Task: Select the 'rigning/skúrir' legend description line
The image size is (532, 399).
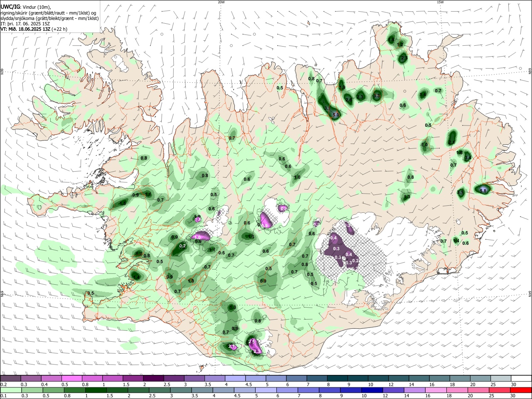Action: 48,13
